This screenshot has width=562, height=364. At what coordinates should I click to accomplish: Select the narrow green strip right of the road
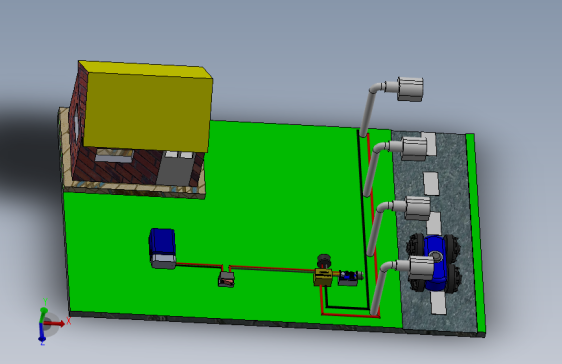pyautogui.click(x=476, y=233)
